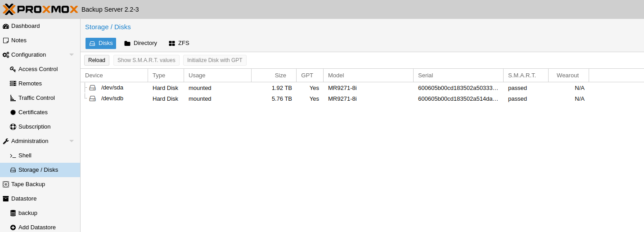Click the Notes sticky-note icon

pos(6,40)
